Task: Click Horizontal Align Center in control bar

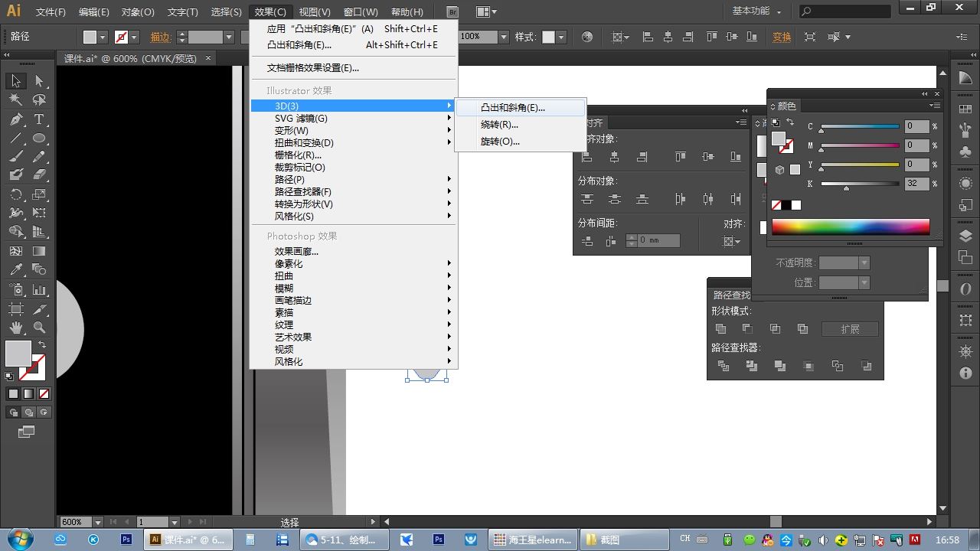Action: [668, 37]
